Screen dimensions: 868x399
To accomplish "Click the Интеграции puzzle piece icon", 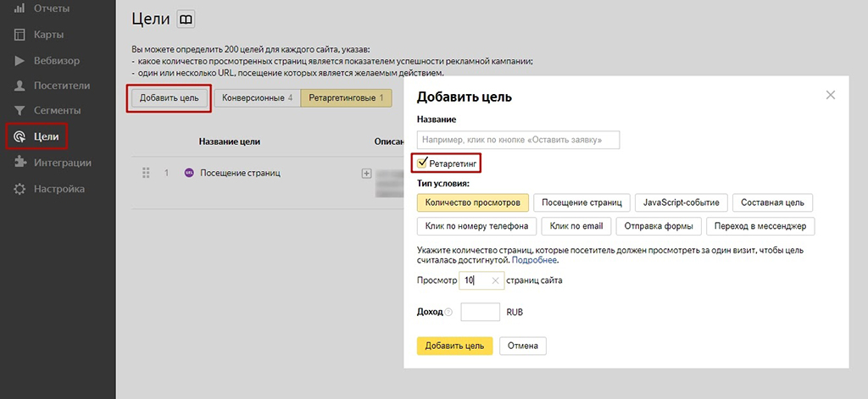I will [x=19, y=163].
